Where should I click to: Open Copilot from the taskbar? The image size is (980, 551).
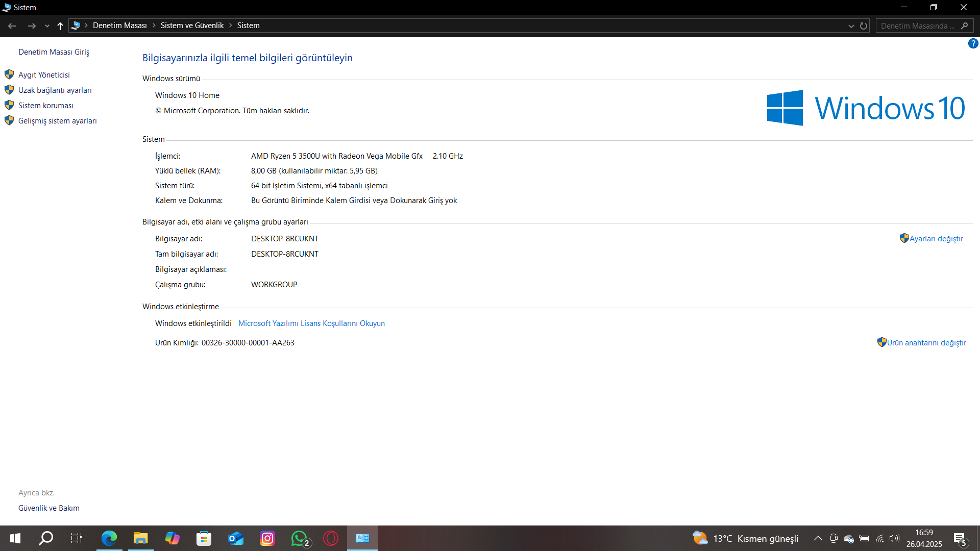[x=172, y=538]
